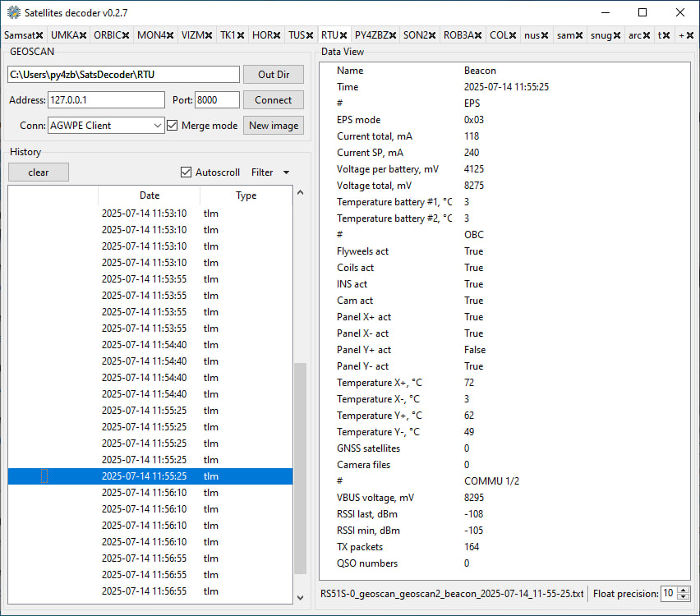This screenshot has width=700, height=616.
Task: Open the Conn AGWPE Client dropdown
Action: click(106, 126)
